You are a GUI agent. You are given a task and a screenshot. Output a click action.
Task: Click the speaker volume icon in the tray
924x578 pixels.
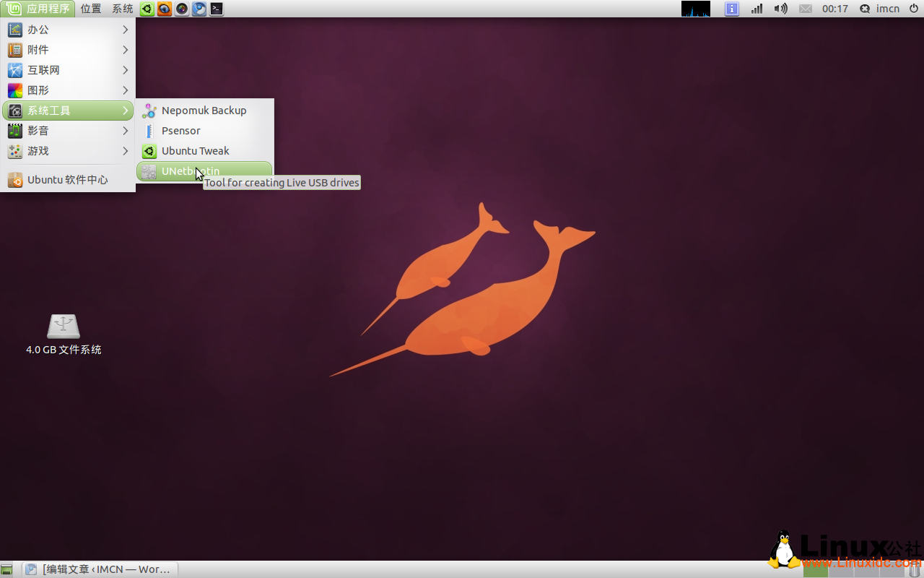780,9
